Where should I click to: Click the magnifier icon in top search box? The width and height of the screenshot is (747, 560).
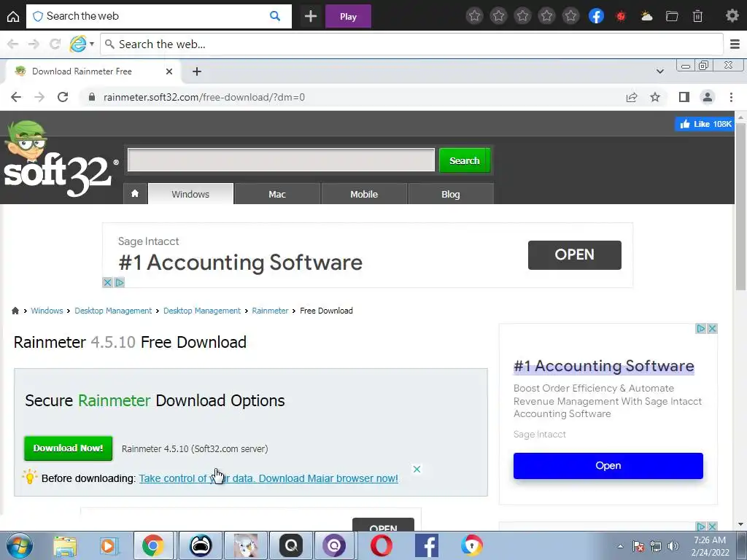[x=275, y=16]
